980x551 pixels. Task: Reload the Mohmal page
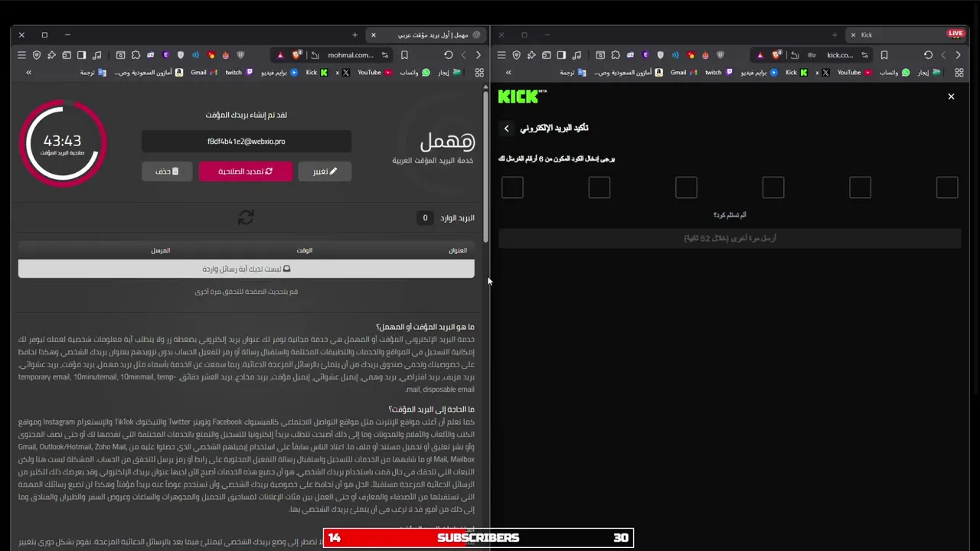point(449,55)
